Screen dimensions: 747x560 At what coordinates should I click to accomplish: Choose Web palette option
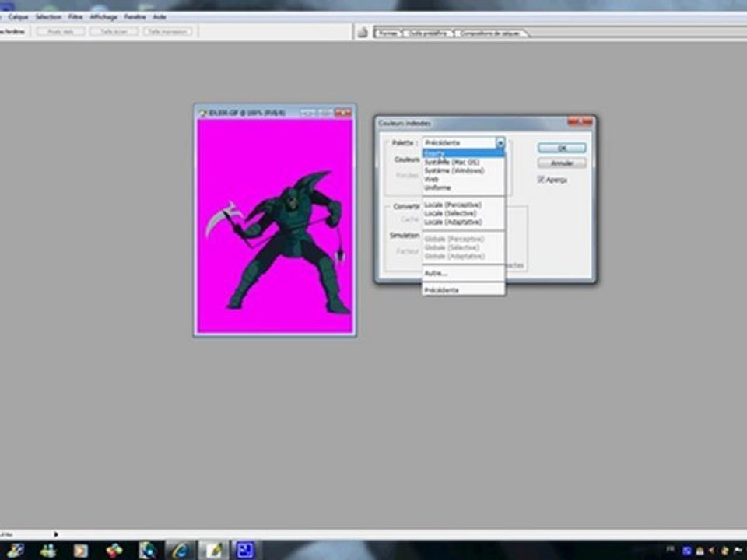(463, 179)
